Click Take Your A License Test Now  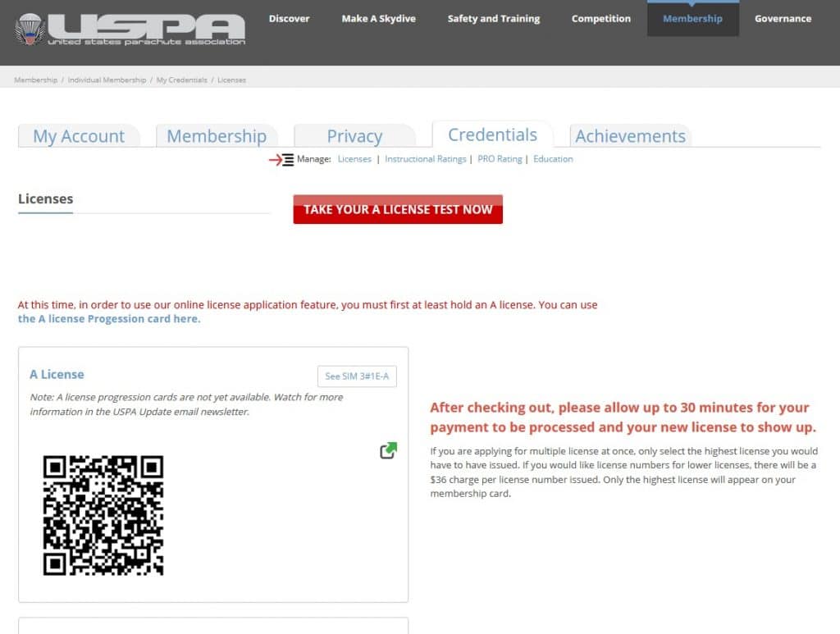398,209
